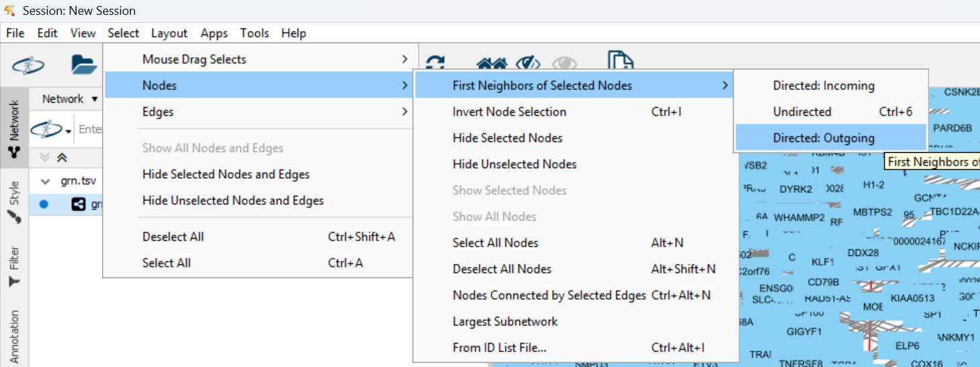Screen dimensions: 980x367
Task: Open the View menu
Action: [83, 33]
